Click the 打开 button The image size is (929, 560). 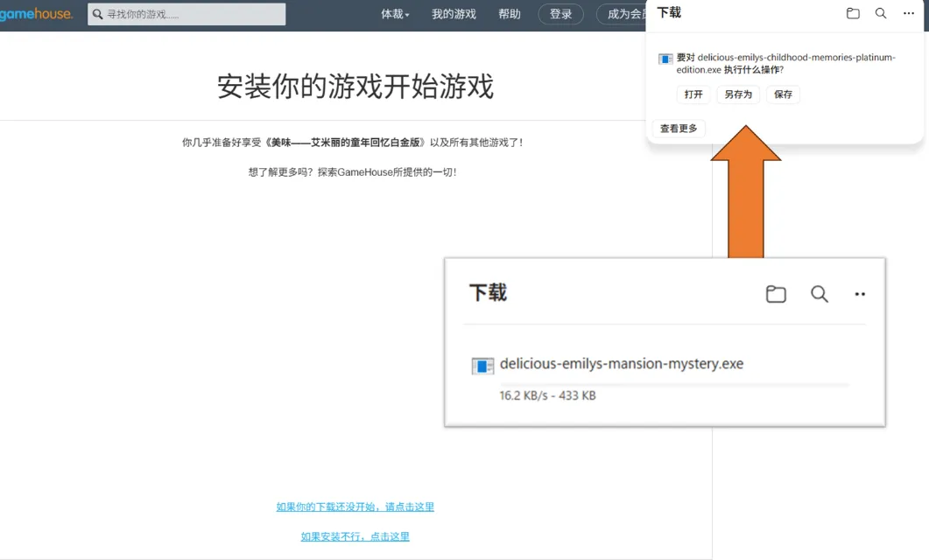click(693, 94)
